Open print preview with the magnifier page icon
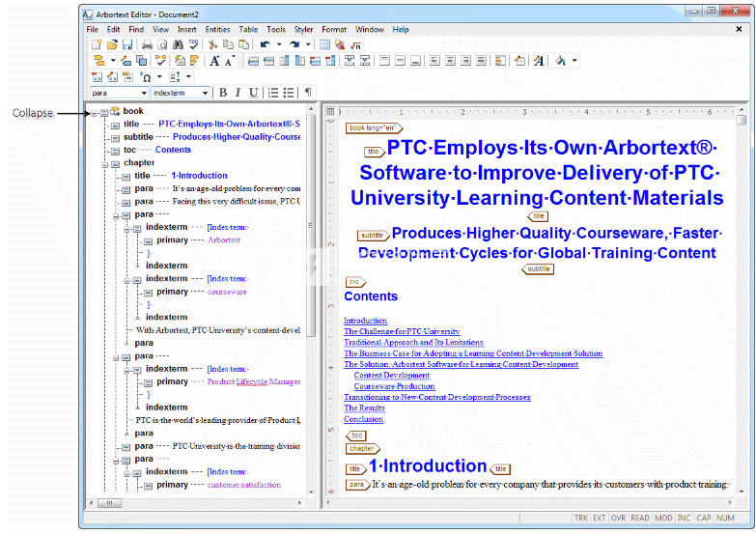Viewport: 756px width, 534px height. point(163,44)
